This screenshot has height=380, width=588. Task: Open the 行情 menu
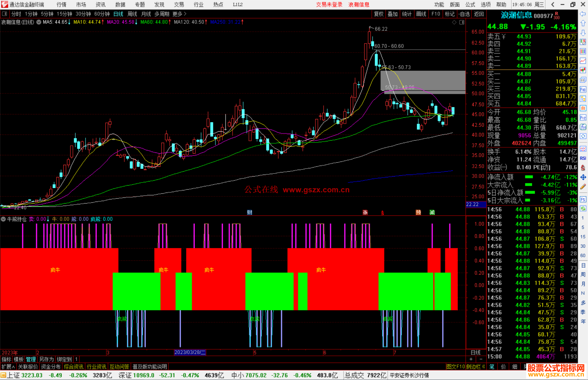point(61,4)
